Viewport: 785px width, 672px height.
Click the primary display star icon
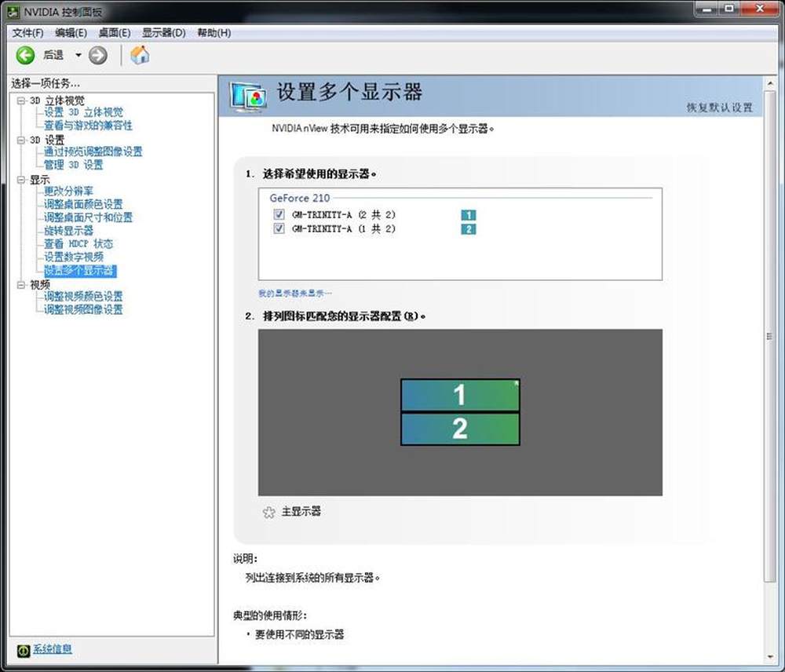pos(268,512)
